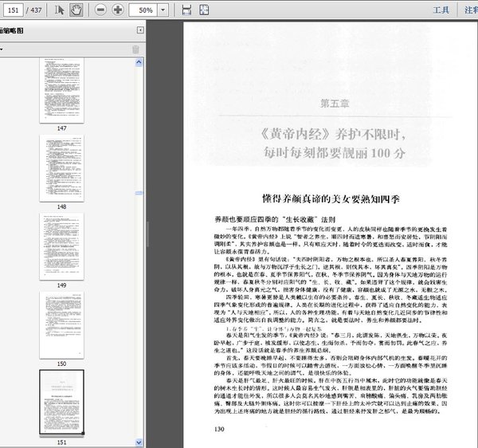Click the 缩略图 panel title
The height and width of the screenshot is (448, 478).
pyautogui.click(x=12, y=30)
